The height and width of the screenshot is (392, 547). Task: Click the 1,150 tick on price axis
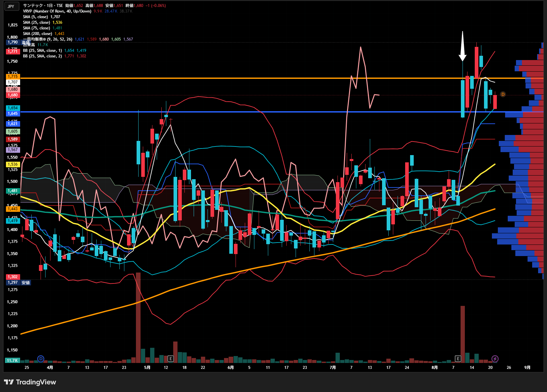pos(13,350)
